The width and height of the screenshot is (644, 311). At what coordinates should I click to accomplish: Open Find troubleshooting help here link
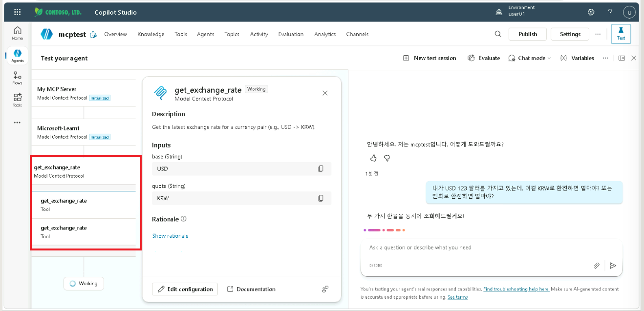coord(516,289)
